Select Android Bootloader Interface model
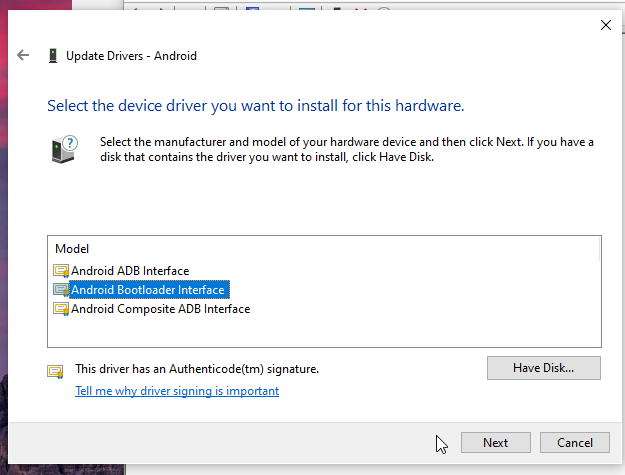This screenshot has height=475, width=625. (148, 290)
